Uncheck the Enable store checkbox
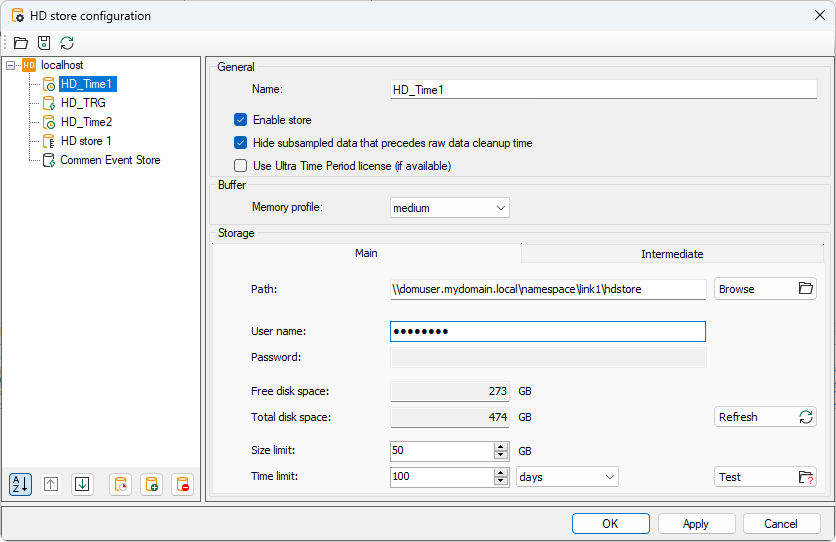The width and height of the screenshot is (836, 542). 240,120
